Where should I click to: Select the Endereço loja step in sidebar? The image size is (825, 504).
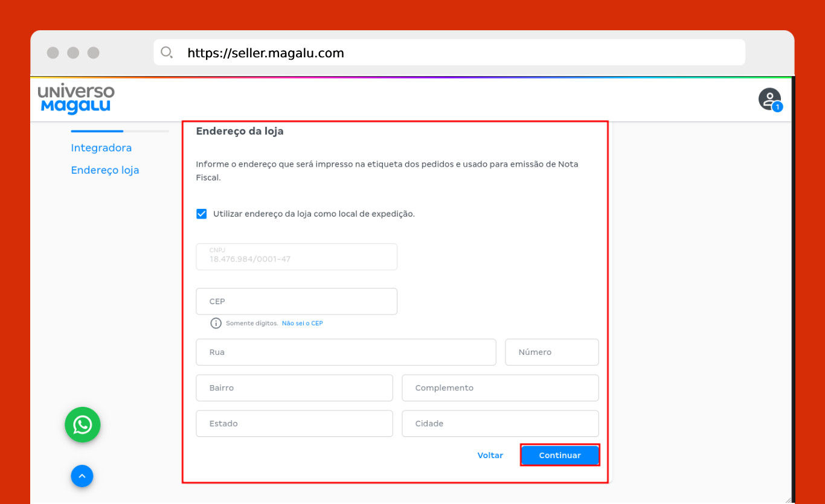click(x=105, y=170)
